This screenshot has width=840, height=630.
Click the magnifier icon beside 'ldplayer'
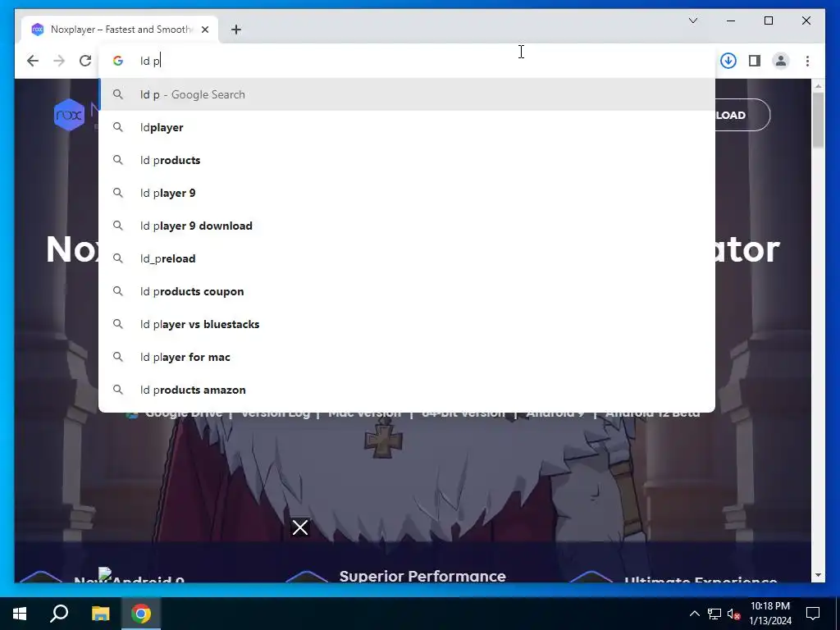[x=118, y=127]
